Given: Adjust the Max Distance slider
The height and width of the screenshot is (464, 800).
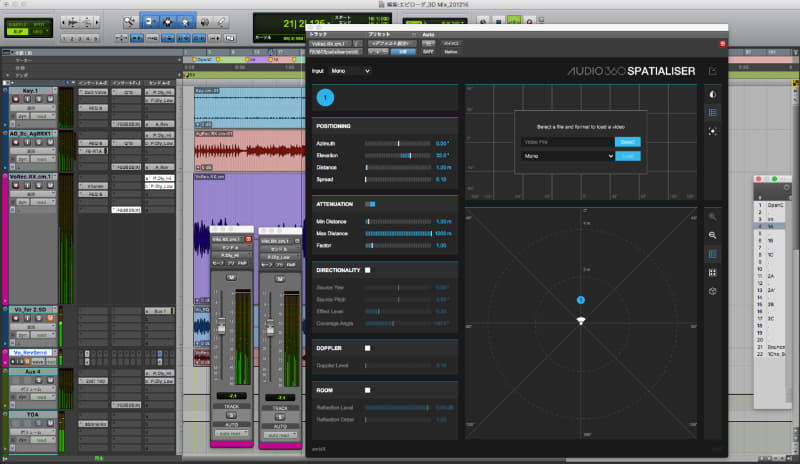Looking at the screenshot, I should (x=398, y=233).
